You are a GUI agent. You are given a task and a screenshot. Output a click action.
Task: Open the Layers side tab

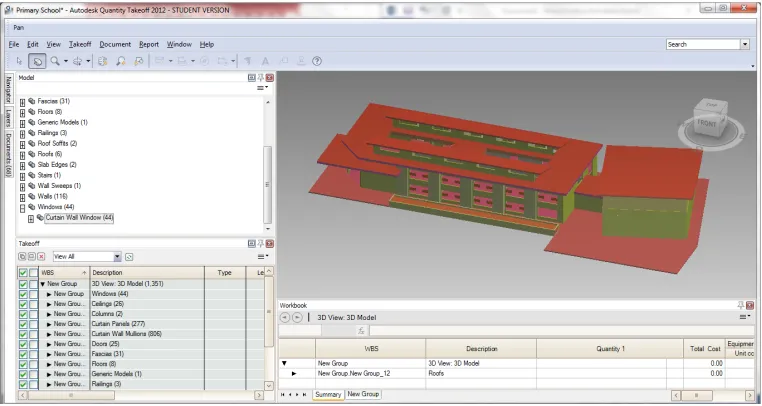click(x=9, y=118)
